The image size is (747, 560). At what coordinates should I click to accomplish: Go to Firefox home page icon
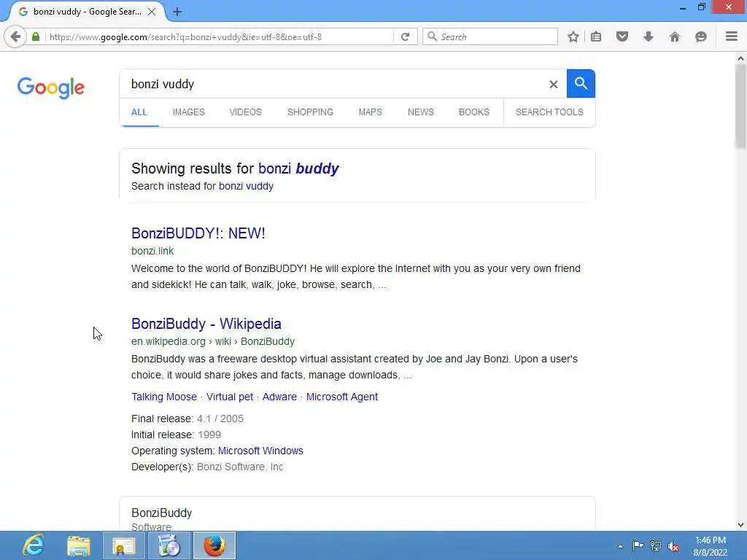(675, 36)
